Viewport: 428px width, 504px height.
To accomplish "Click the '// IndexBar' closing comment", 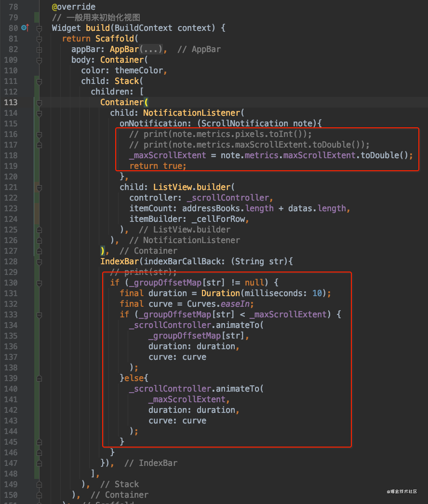I will 151,463.
